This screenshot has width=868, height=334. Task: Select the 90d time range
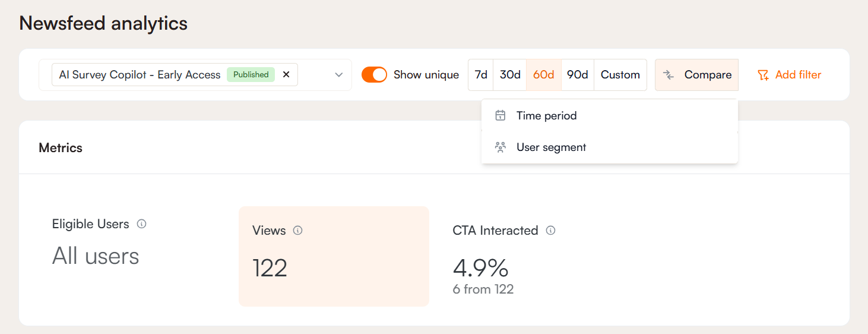click(577, 75)
